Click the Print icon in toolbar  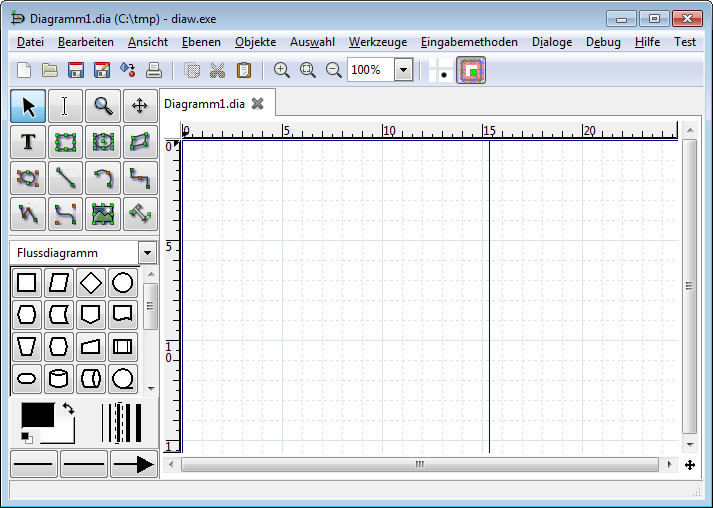154,70
